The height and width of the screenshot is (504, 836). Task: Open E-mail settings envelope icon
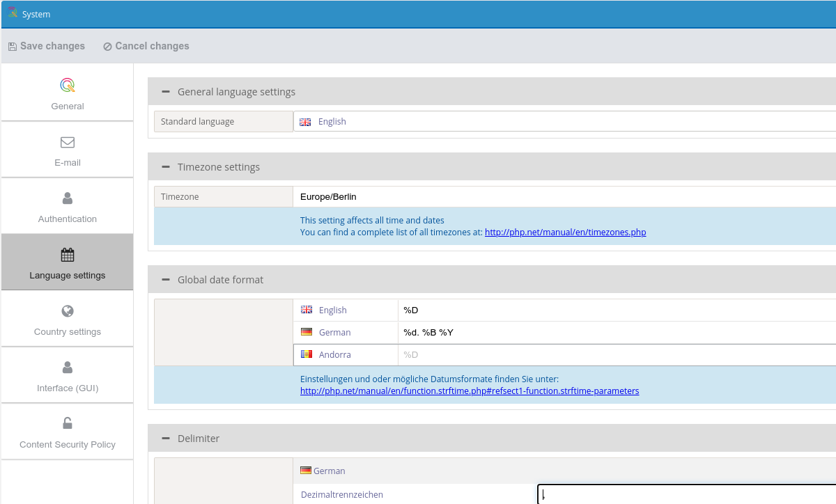point(68,142)
